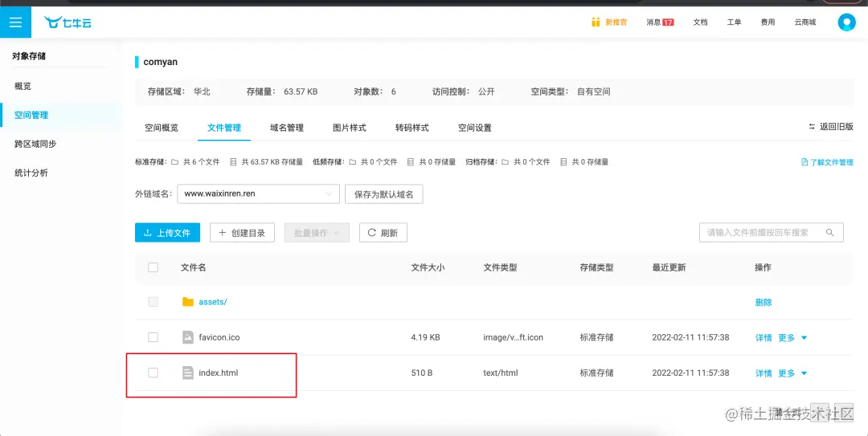The image size is (868, 436).
Task: Click the text/html type cell
Action: pyautogui.click(x=501, y=373)
